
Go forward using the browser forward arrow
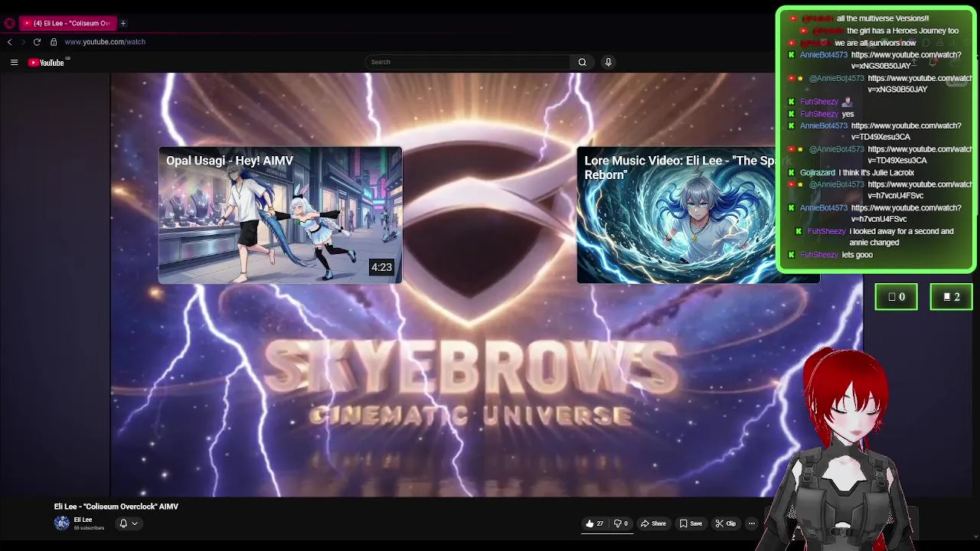[x=22, y=42]
